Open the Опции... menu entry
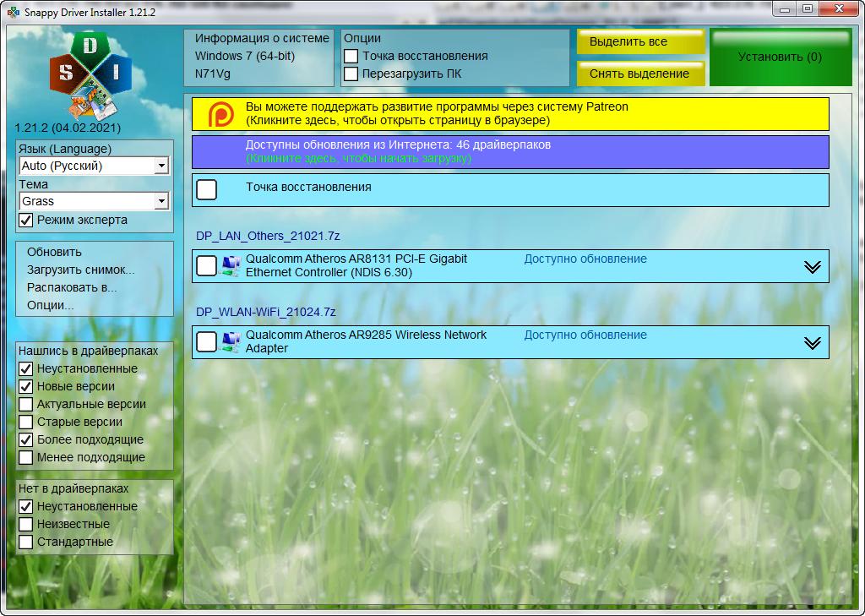The height and width of the screenshot is (616, 865). coord(50,305)
